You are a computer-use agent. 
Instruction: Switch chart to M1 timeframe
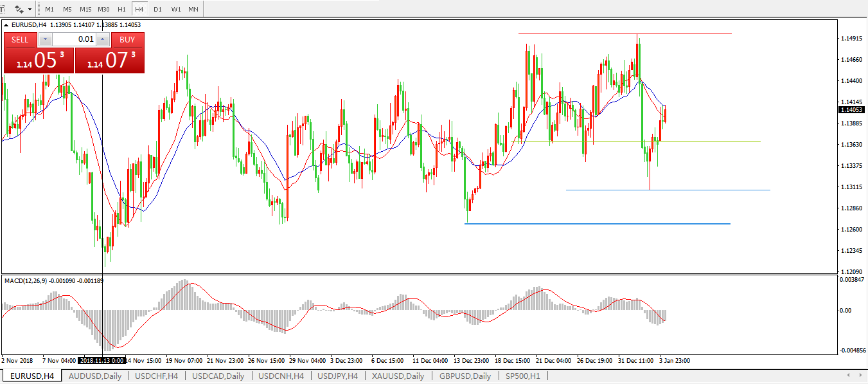click(x=49, y=10)
